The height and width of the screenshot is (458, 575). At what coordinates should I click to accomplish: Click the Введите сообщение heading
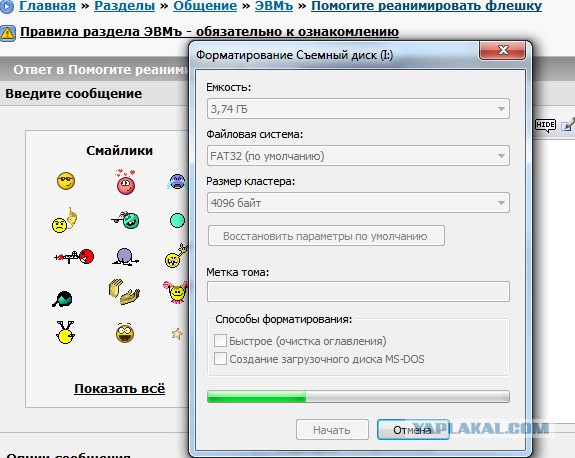click(74, 94)
